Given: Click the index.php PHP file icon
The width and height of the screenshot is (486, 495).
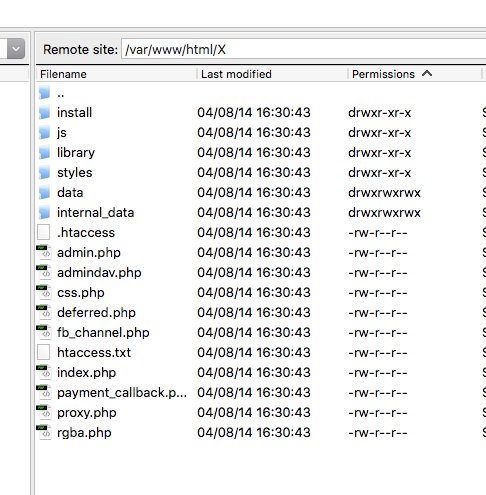Looking at the screenshot, I should click(x=44, y=372).
